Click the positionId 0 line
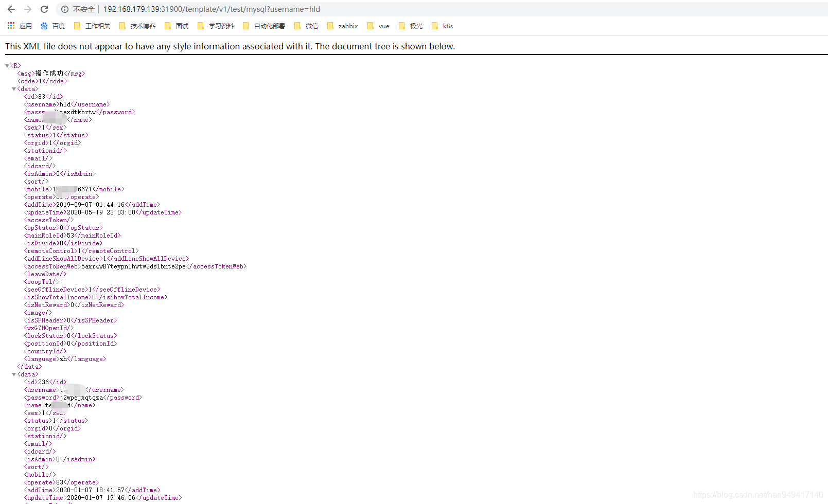This screenshot has width=828, height=504. [x=71, y=344]
